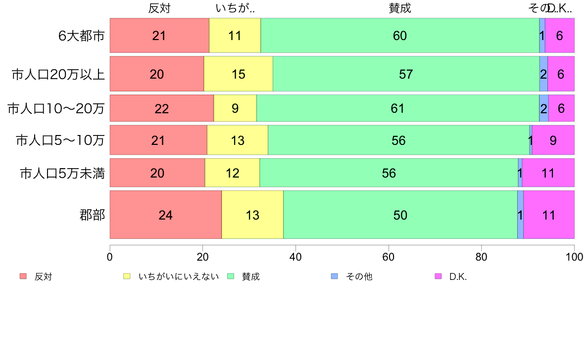Click the blue その他 legend swatch
This screenshot has width=588, height=364.
334,276
